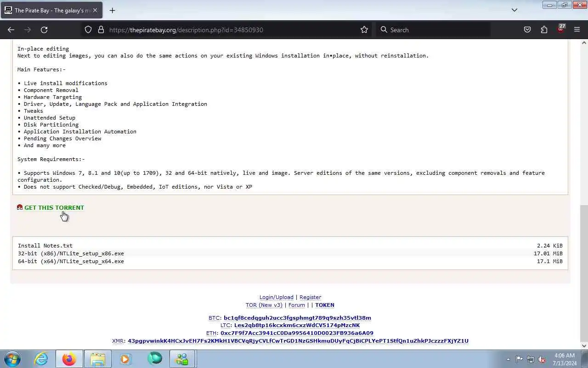Screen dimensions: 588x368
Task: Open the Extensions puzzle icon
Action: (x=544, y=30)
